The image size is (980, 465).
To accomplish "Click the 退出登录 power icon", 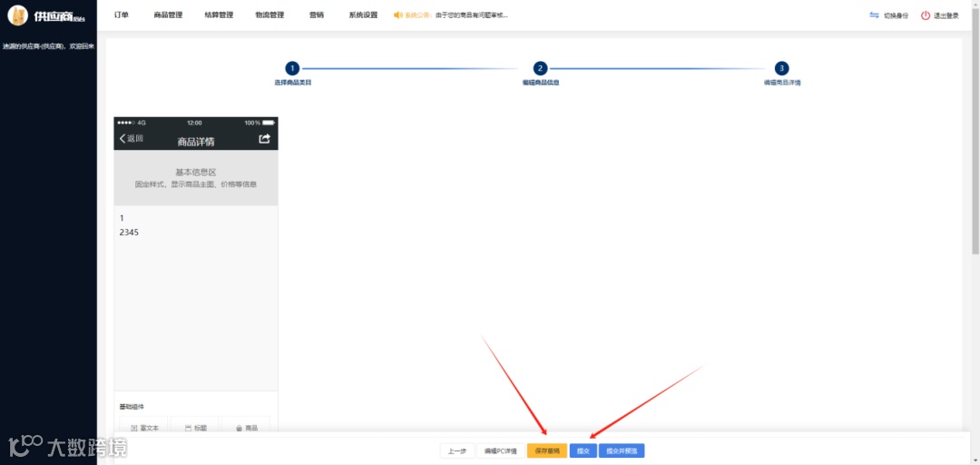I will [925, 15].
